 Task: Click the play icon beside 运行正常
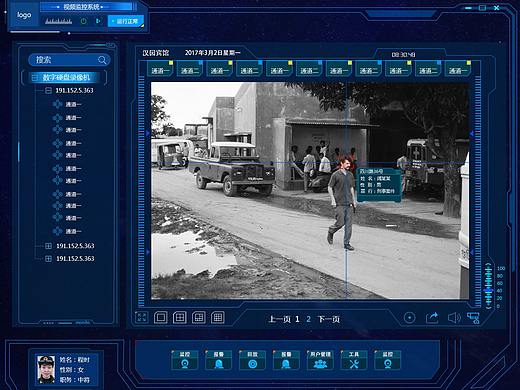point(98,21)
